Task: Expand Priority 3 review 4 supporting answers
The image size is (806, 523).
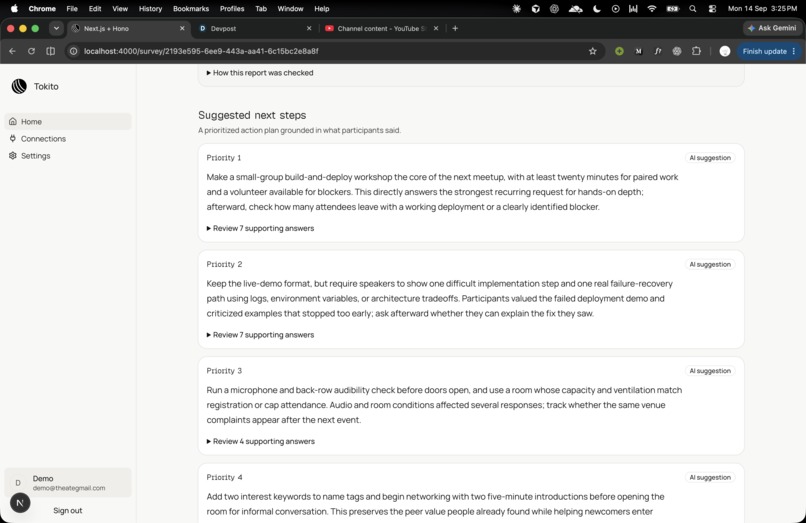Action: coord(261,441)
